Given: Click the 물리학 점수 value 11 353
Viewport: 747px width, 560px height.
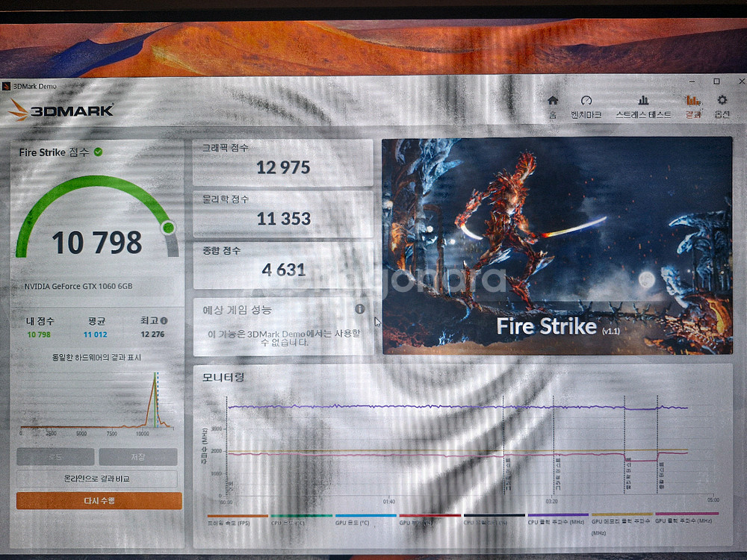Looking at the screenshot, I should (283, 219).
